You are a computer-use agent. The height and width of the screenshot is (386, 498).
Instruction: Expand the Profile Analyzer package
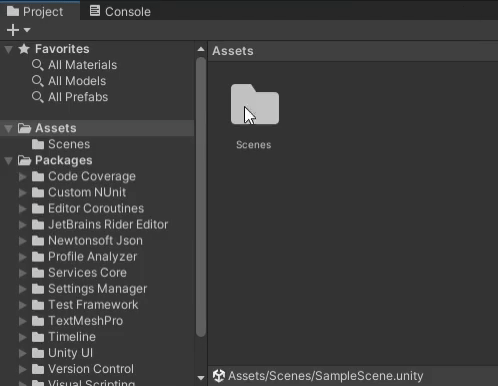[22, 257]
